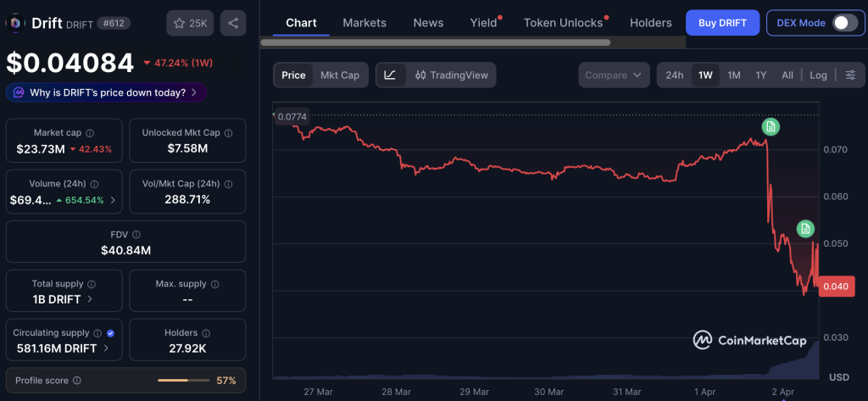This screenshot has height=401, width=868.
Task: Click Circulating supply info icon
Action: tap(97, 333)
